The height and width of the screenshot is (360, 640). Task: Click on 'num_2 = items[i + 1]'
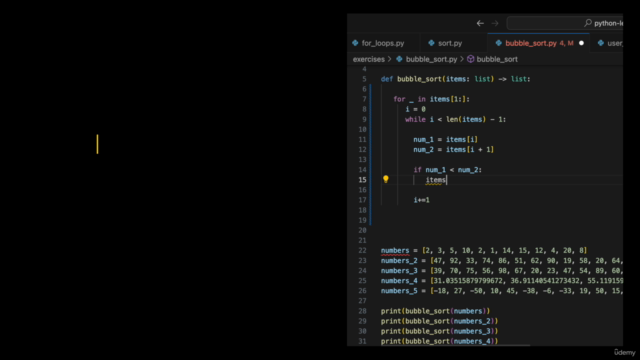tap(453, 150)
